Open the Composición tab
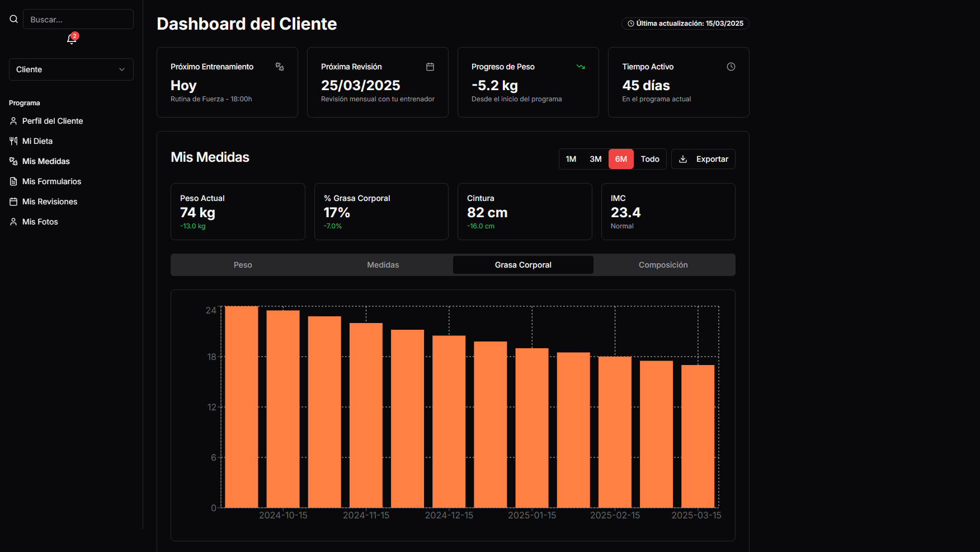The height and width of the screenshot is (552, 980). 663,265
